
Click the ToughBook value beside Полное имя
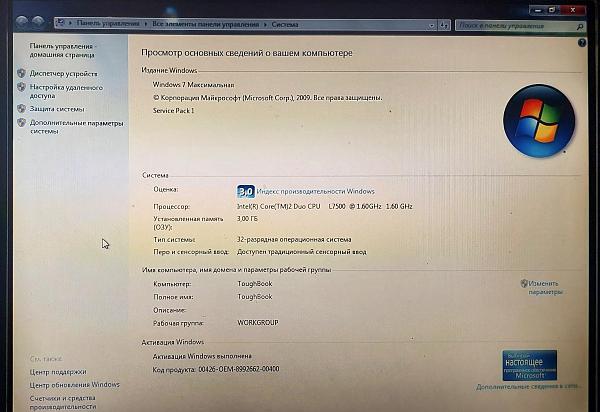tap(254, 296)
